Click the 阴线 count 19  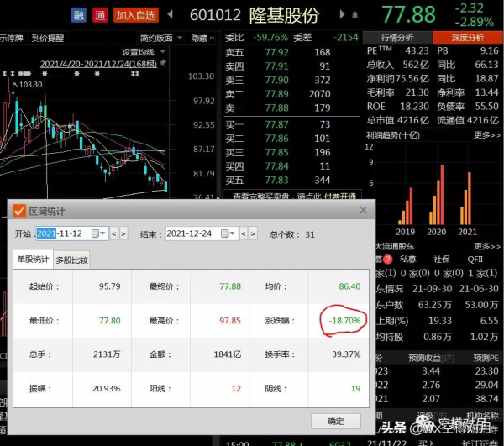click(x=355, y=389)
